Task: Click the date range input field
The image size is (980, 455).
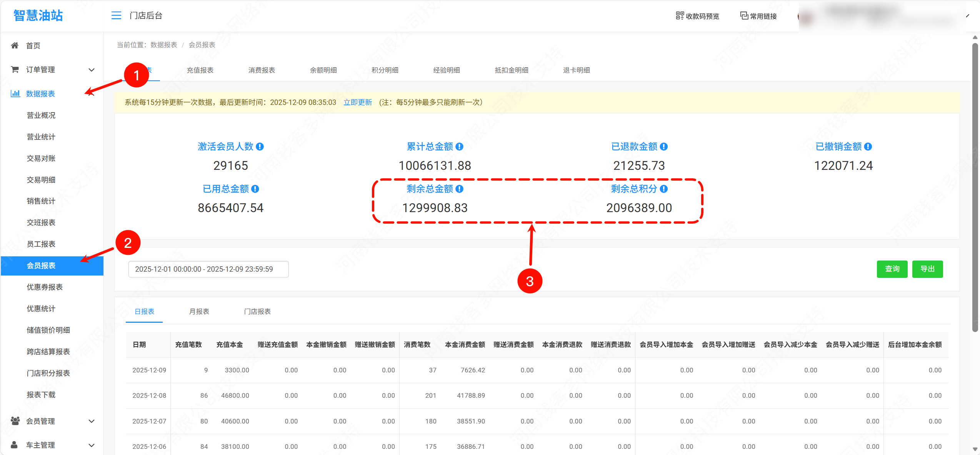Action: 208,269
